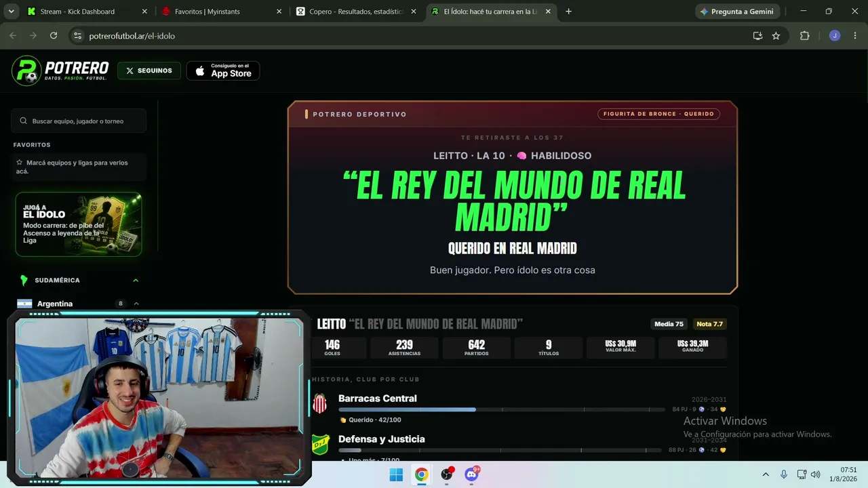
Task: Click the address bar URL potrerofutbol.ar/el-idolo
Action: tap(132, 36)
